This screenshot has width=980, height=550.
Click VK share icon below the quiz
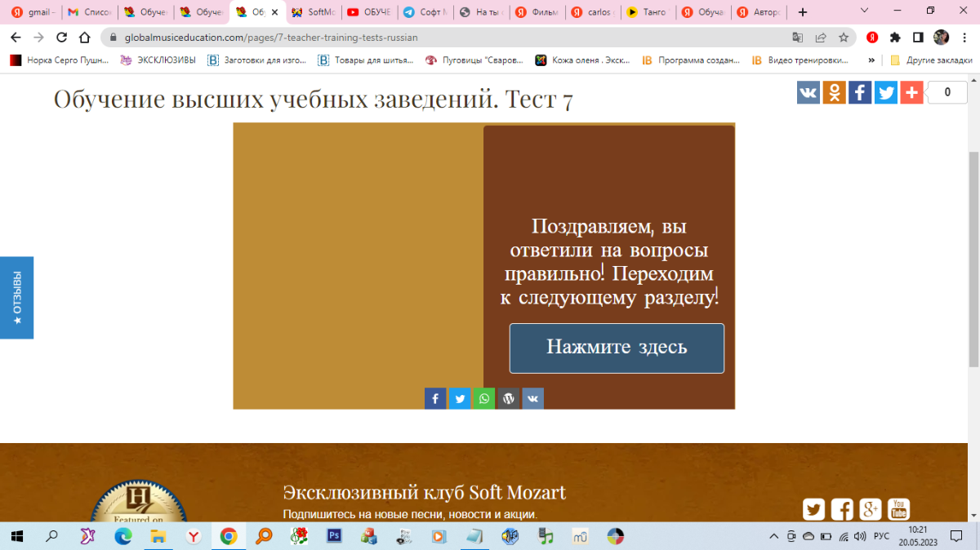pyautogui.click(x=533, y=398)
